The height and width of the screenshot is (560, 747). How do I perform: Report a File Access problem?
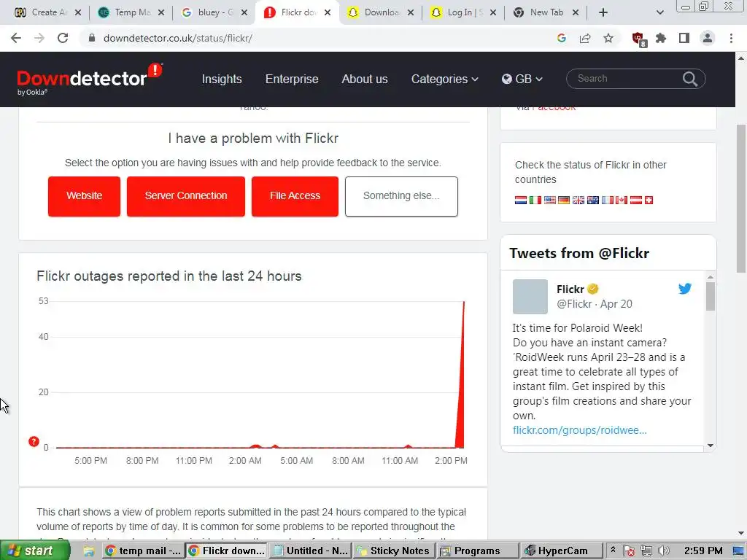[295, 196]
